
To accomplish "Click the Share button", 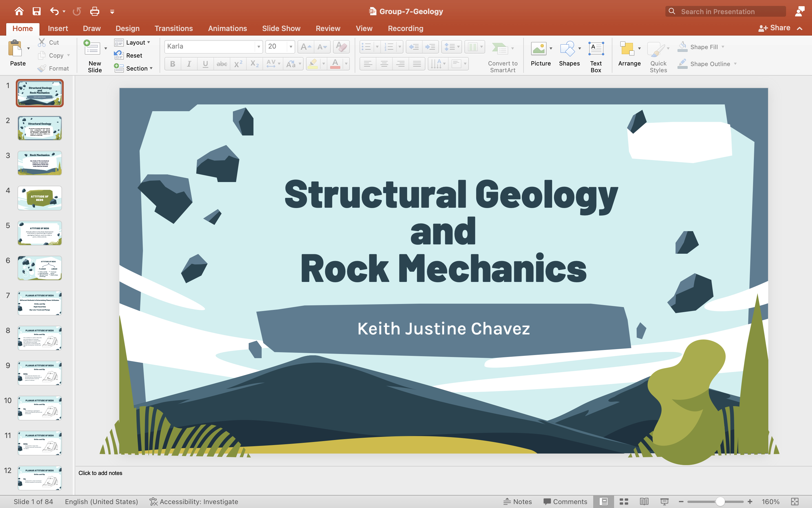I will (x=774, y=28).
